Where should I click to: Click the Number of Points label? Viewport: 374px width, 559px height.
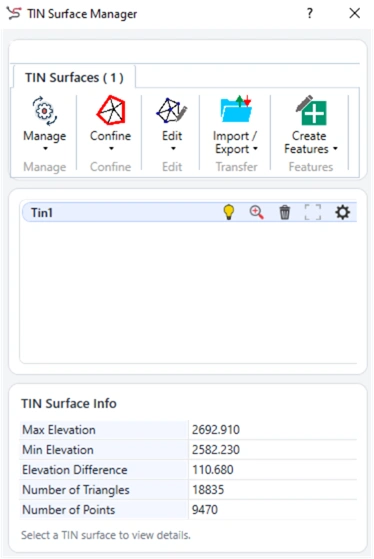coord(68,509)
